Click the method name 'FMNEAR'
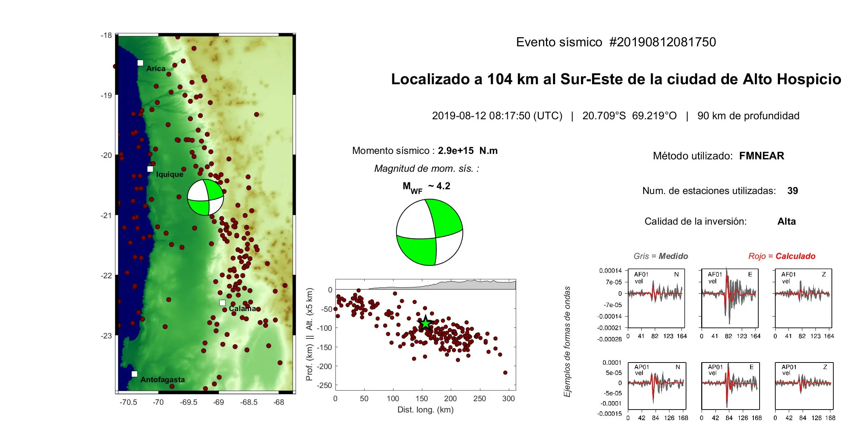Image resolution: width=868 pixels, height=442 pixels. pos(761,156)
